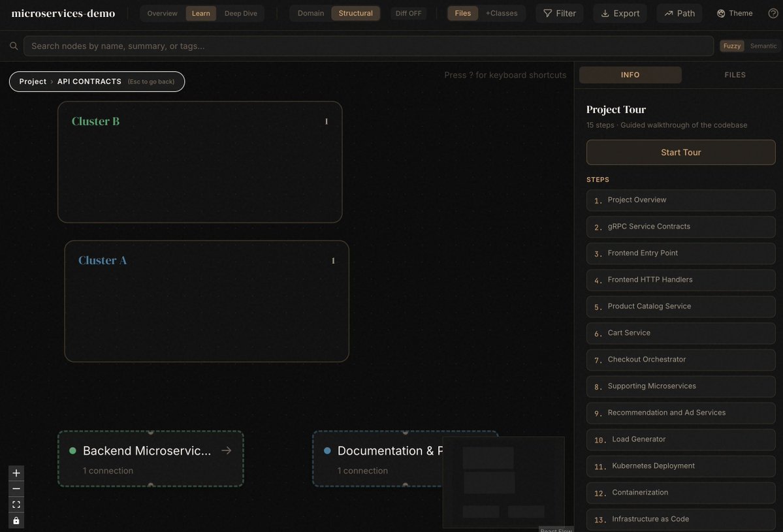Viewport: 783px width, 532px height.
Task: Open the Export download button
Action: (x=620, y=14)
